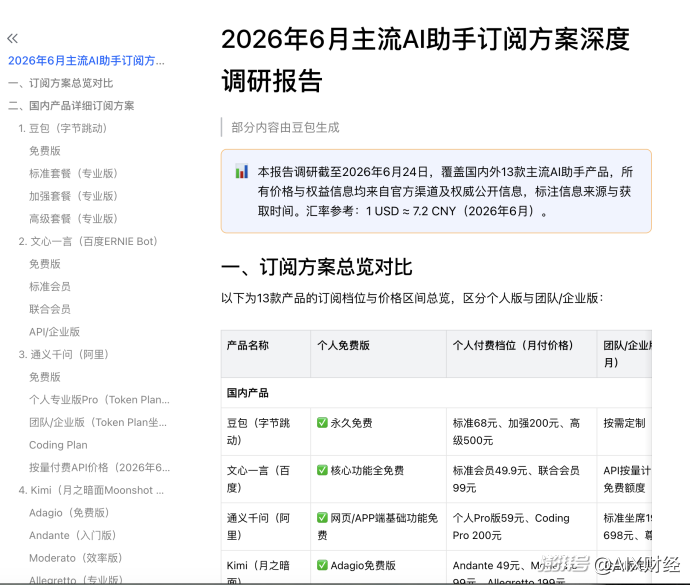Click the green checkmark beside 核心功能全免费
690x585 pixels.
point(322,470)
